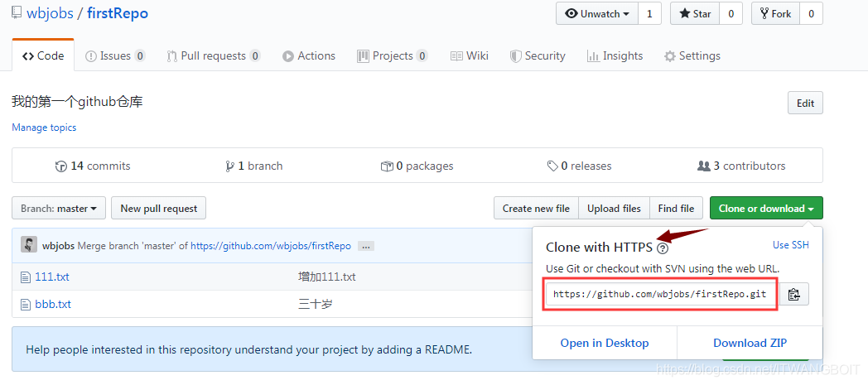Viewport: 868px width, 385px height.
Task: Open 0 releases link
Action: [579, 166]
